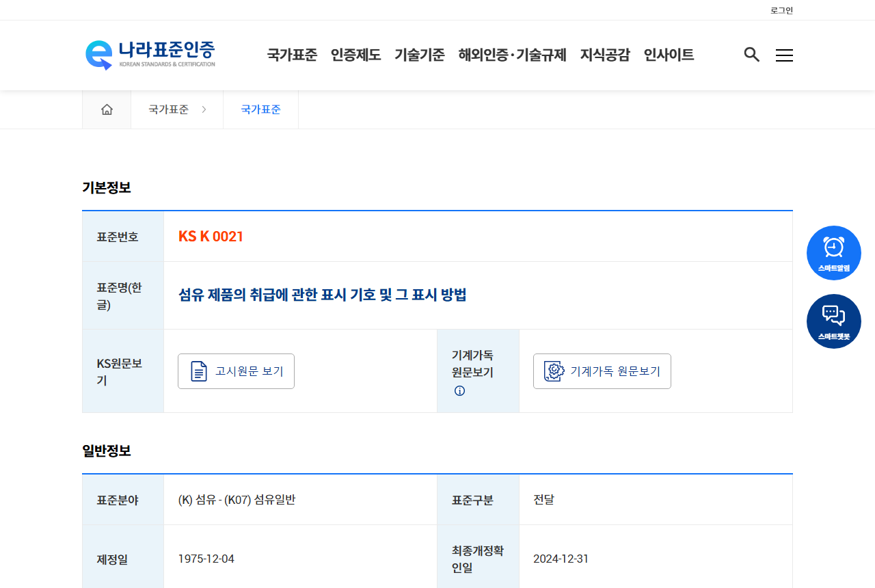
Task: Open the 기술기준 main menu
Action: [x=420, y=55]
